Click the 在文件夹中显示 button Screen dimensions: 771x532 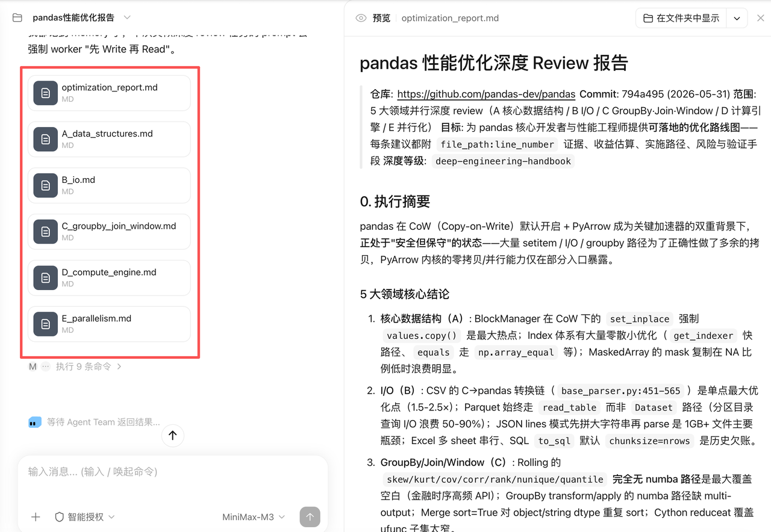[681, 18]
